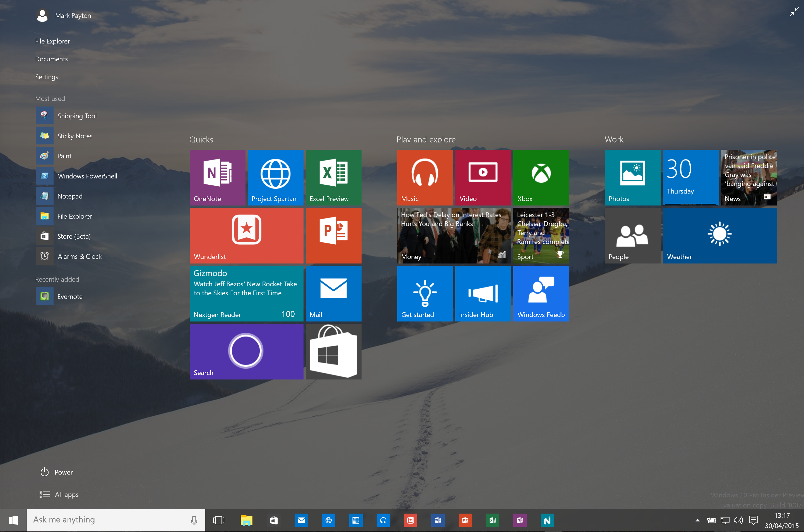This screenshot has width=804, height=532.
Task: Open PowerPoint from the taskbar
Action: (x=465, y=520)
